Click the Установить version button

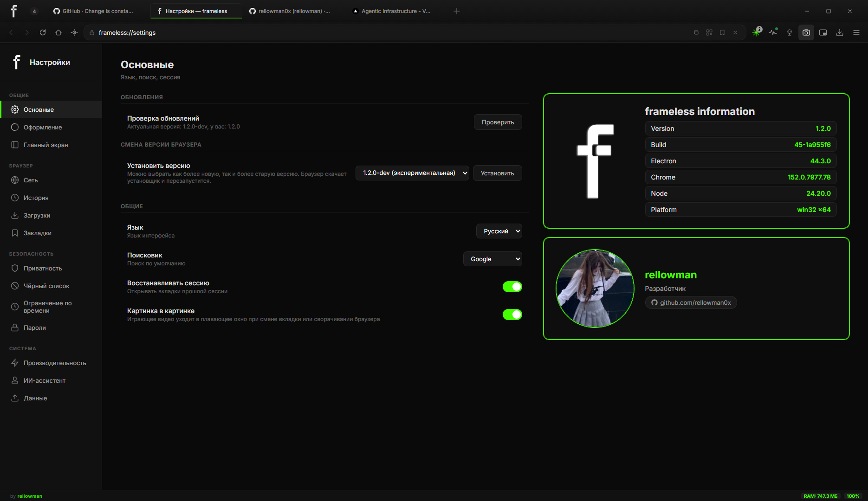click(x=497, y=173)
